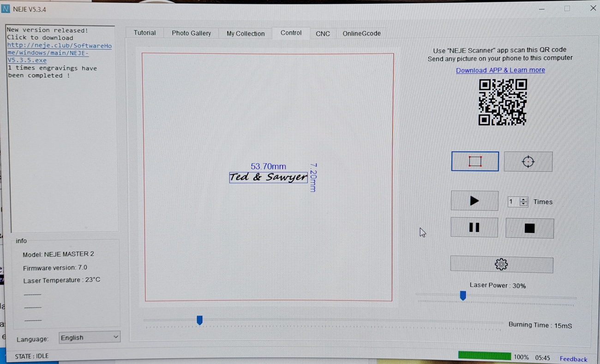Click the preview frame rectangle icon
Image resolution: width=600 pixels, height=364 pixels.
pyautogui.click(x=475, y=161)
